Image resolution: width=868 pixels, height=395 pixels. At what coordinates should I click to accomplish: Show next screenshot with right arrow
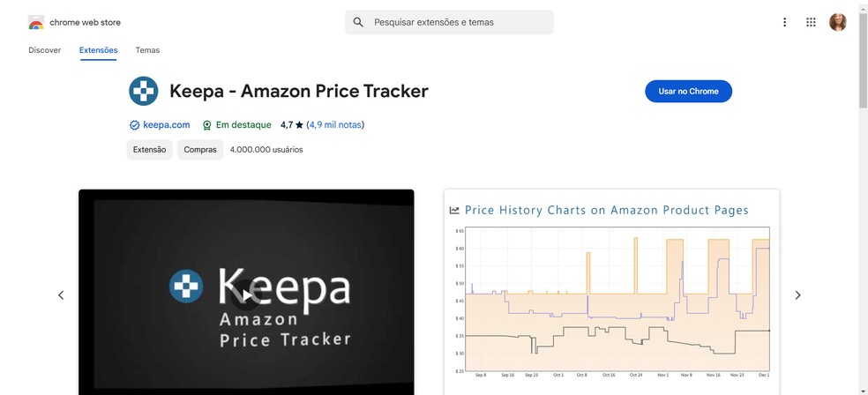(797, 295)
